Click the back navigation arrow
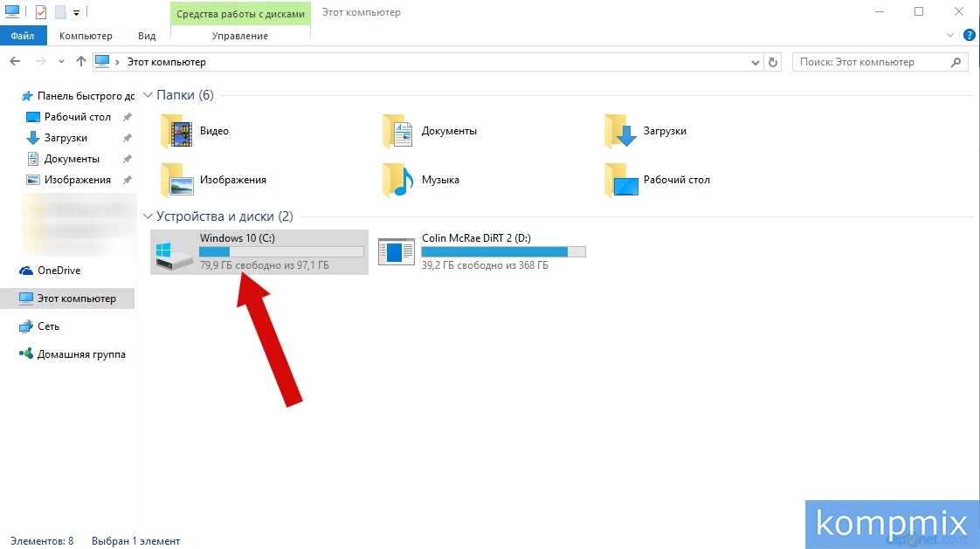980x549 pixels. (x=15, y=61)
